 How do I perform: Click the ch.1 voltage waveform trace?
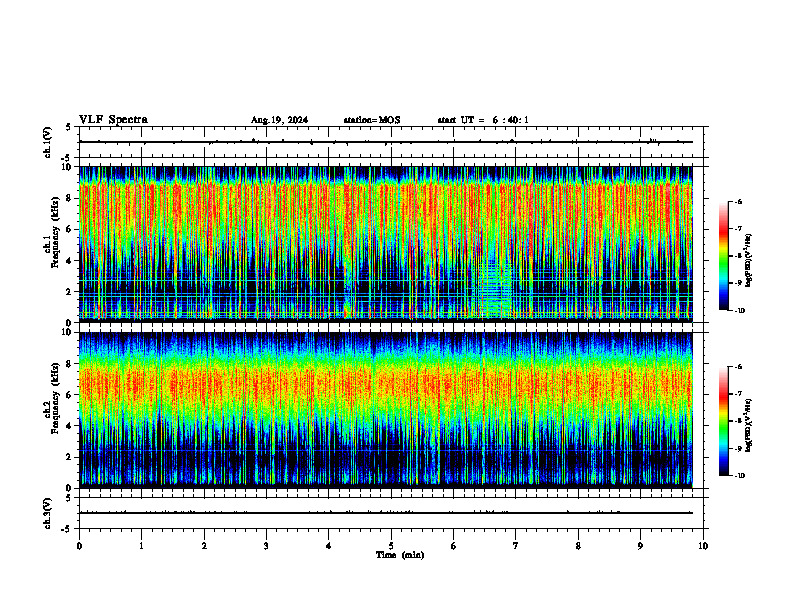385,142
